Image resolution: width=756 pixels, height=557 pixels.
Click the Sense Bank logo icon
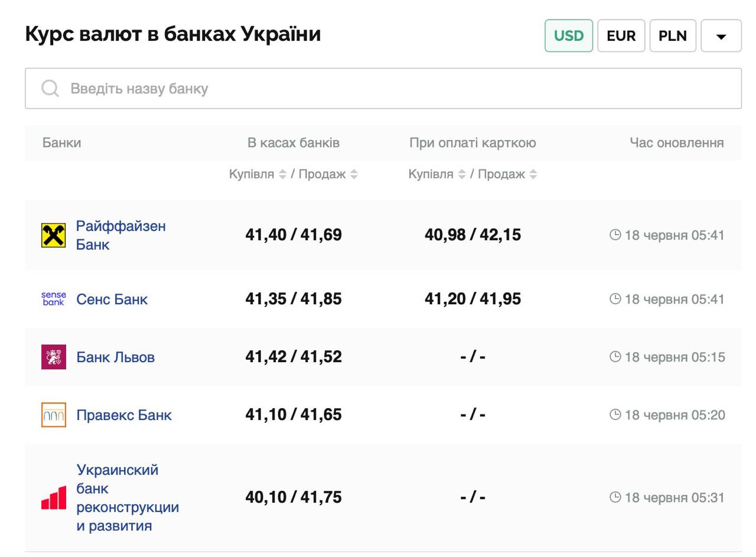(x=53, y=299)
